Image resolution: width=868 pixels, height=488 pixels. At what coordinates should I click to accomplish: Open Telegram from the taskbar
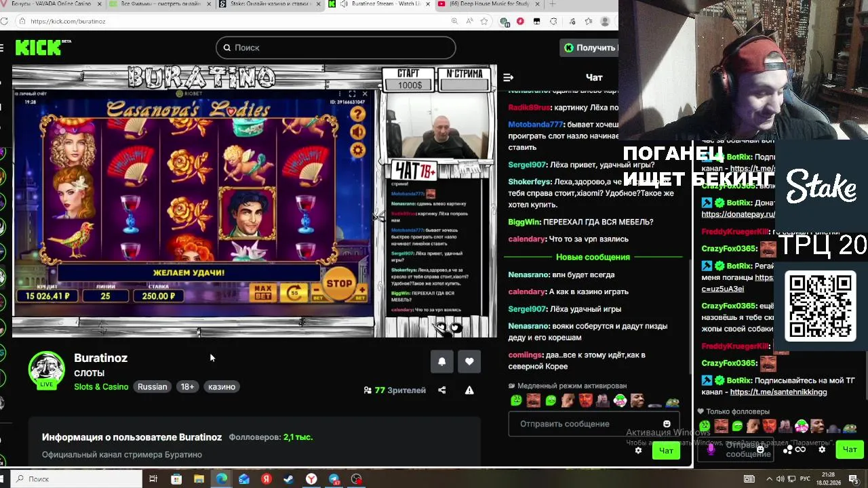coord(334,479)
